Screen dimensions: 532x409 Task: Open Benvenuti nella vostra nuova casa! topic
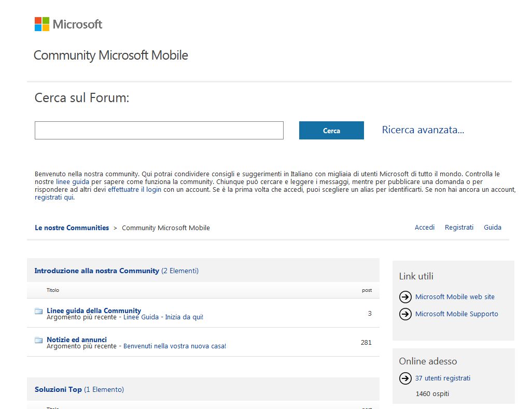pyautogui.click(x=174, y=346)
